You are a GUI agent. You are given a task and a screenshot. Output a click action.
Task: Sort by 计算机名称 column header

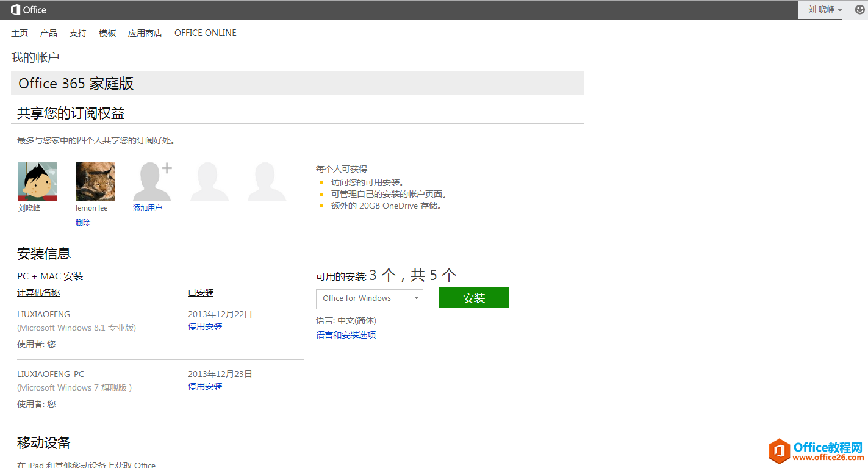[x=38, y=293]
